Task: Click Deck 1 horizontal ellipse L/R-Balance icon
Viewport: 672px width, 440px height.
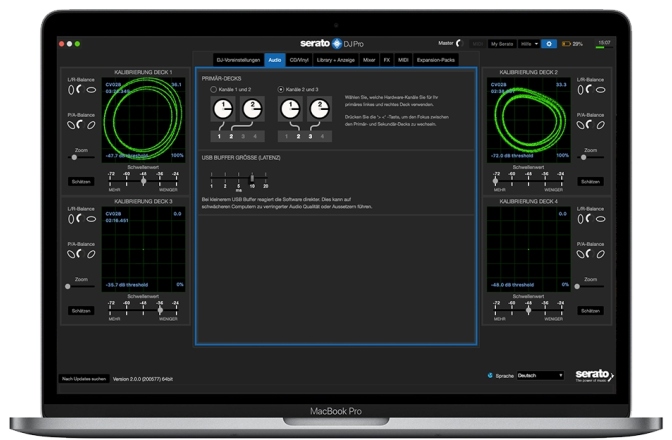Action: coord(91,90)
